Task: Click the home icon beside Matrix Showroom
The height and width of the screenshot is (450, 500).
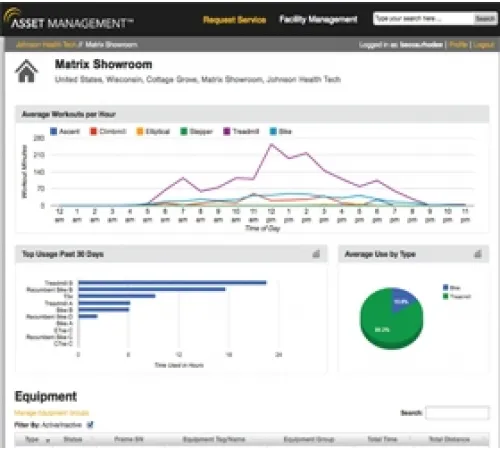Action: pyautogui.click(x=27, y=71)
